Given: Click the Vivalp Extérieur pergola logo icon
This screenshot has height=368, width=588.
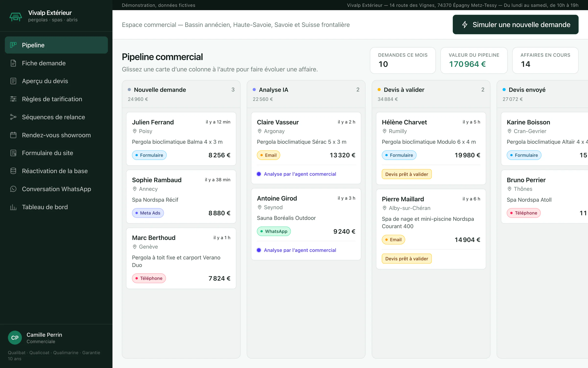Looking at the screenshot, I should (x=16, y=16).
